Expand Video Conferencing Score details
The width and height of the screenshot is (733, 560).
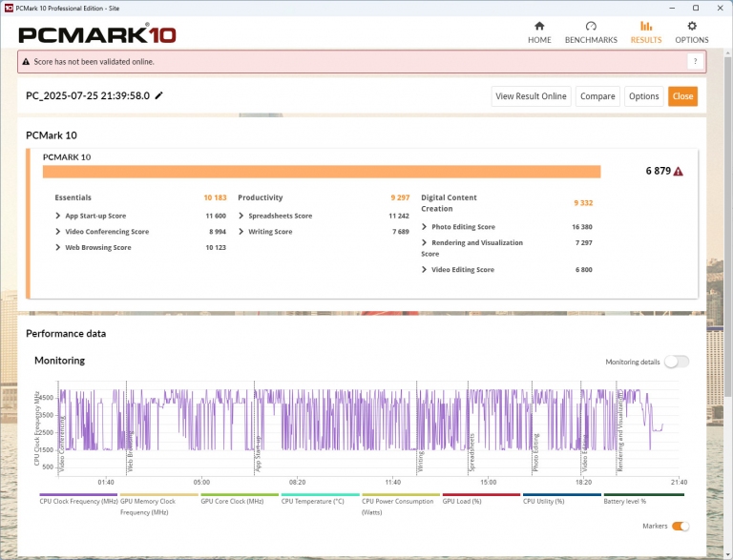coord(58,232)
